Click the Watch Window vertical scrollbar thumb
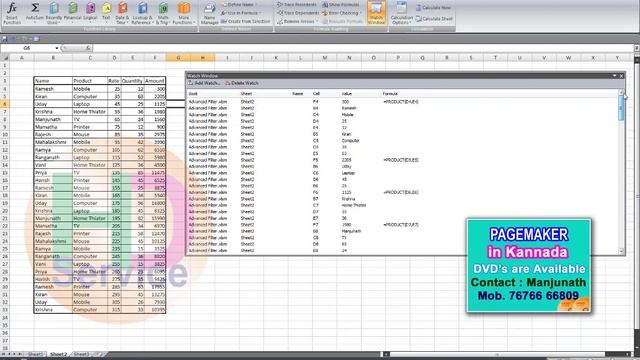640x360 pixels. pos(622,108)
